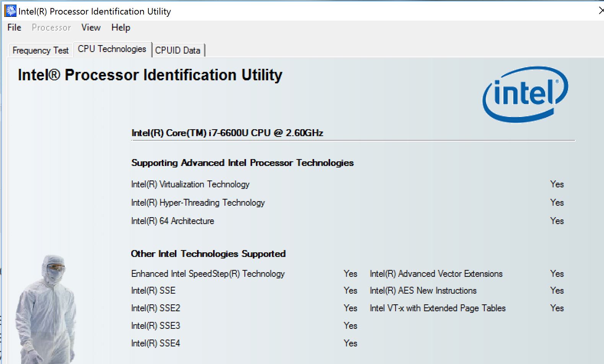This screenshot has width=604, height=364.
Task: Click the 'Yes' value for 64 Architecture
Action: point(557,221)
